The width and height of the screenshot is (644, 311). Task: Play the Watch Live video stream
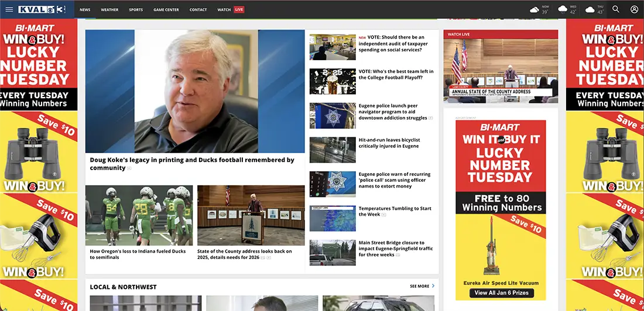click(x=501, y=71)
